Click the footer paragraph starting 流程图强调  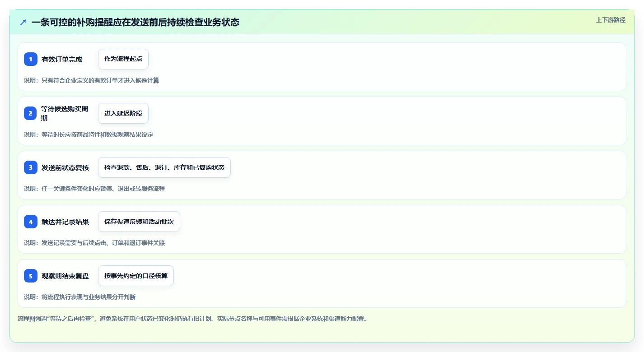[193, 319]
